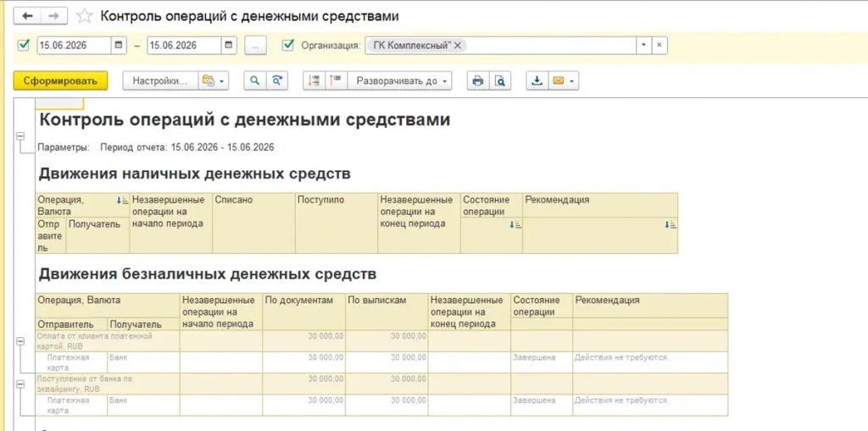Click the Сформировать button
The height and width of the screenshot is (431, 868).
60,80
